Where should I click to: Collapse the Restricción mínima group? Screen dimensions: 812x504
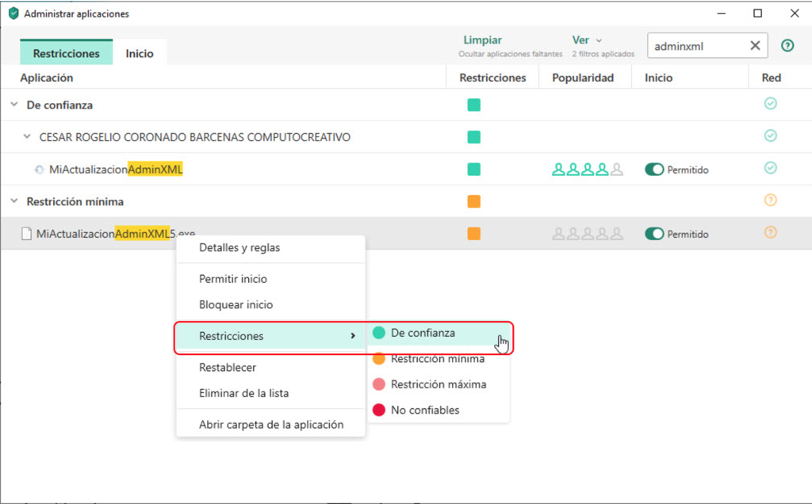tap(13, 201)
